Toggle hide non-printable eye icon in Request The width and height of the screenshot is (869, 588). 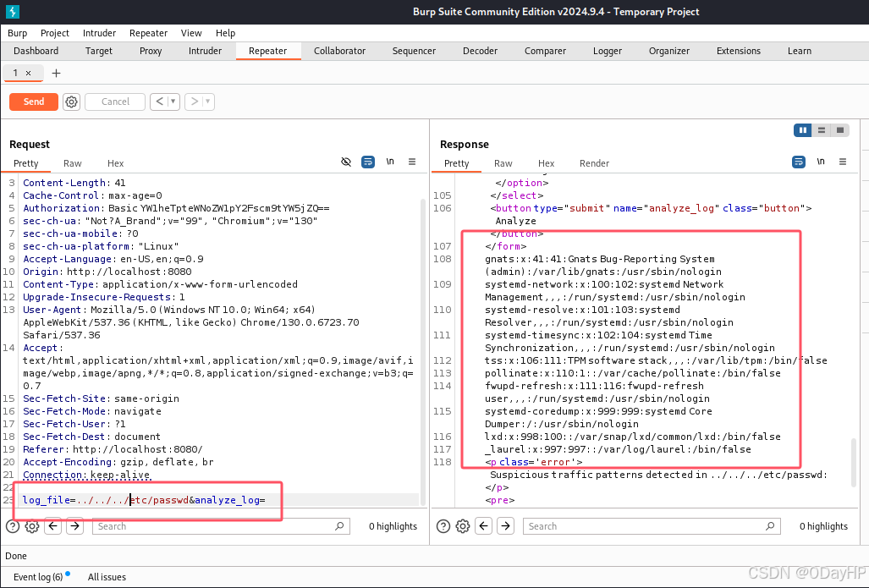click(x=346, y=162)
